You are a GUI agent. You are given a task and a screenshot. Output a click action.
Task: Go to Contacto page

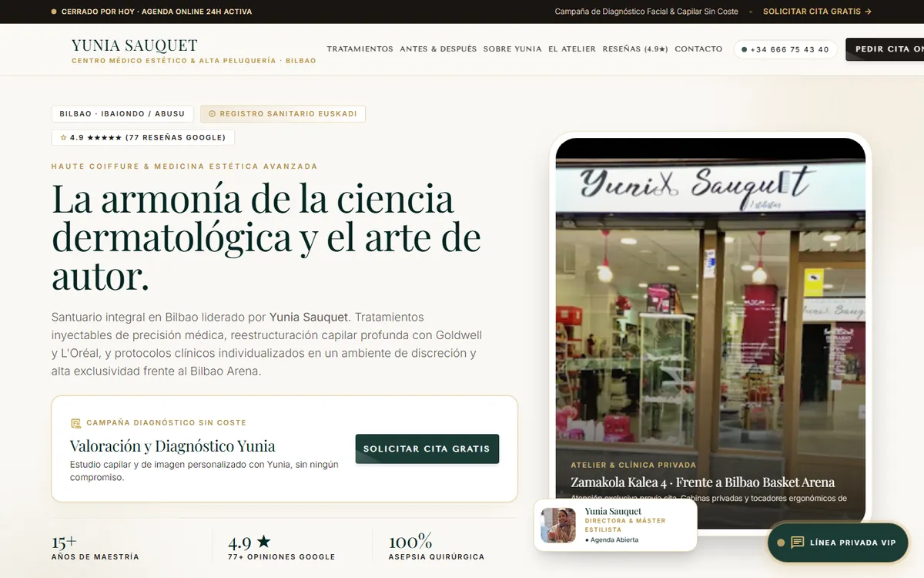pyautogui.click(x=698, y=49)
